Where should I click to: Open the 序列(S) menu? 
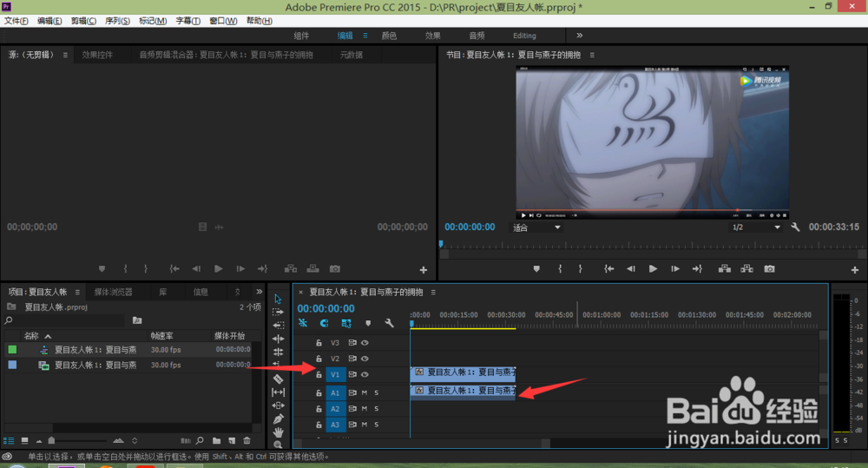coord(117,21)
